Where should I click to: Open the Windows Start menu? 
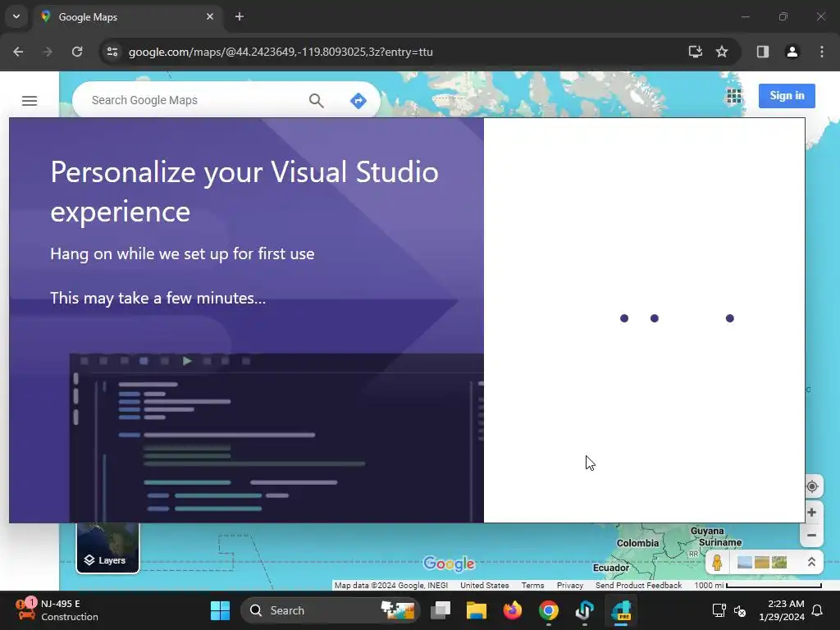(220, 610)
